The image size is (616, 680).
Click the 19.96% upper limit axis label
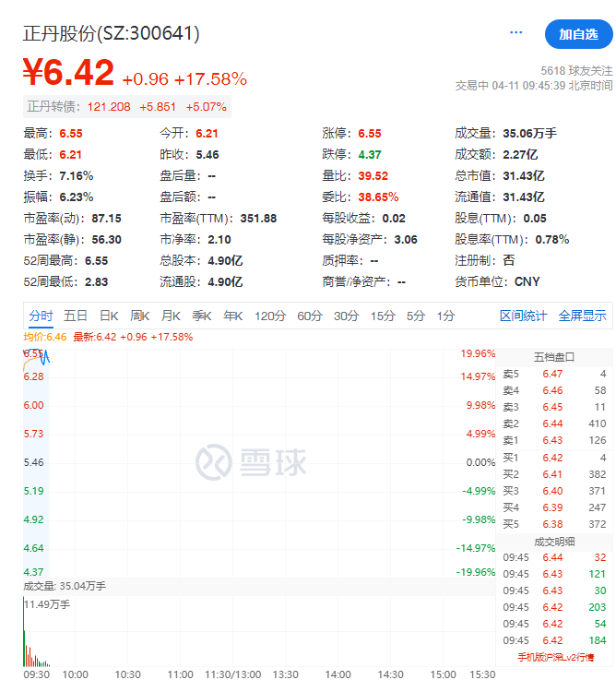(478, 353)
